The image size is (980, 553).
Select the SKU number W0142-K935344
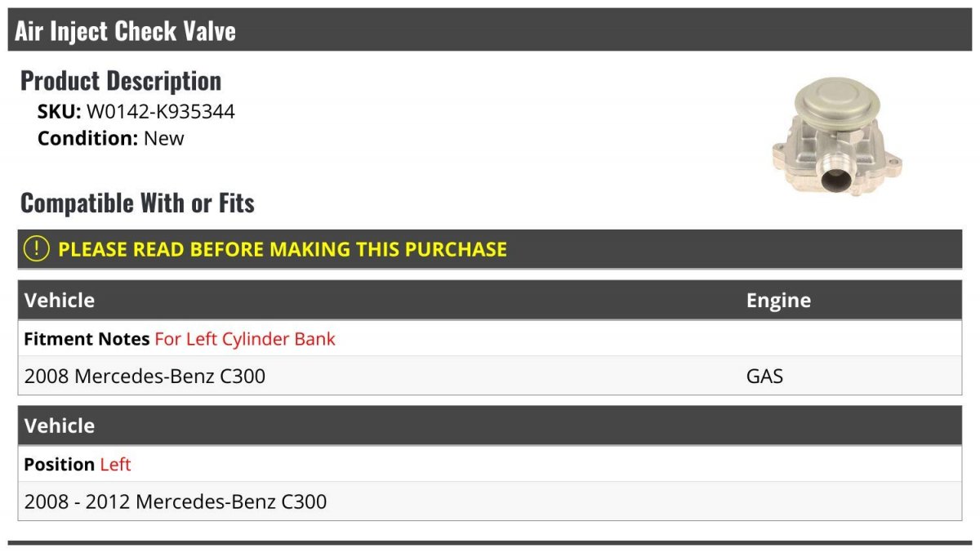point(161,112)
